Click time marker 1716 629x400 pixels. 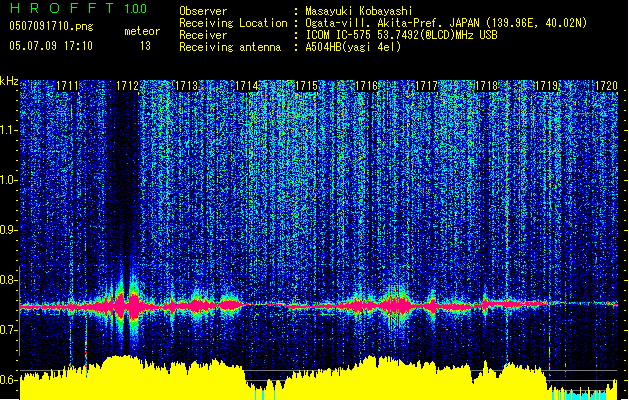(366, 86)
